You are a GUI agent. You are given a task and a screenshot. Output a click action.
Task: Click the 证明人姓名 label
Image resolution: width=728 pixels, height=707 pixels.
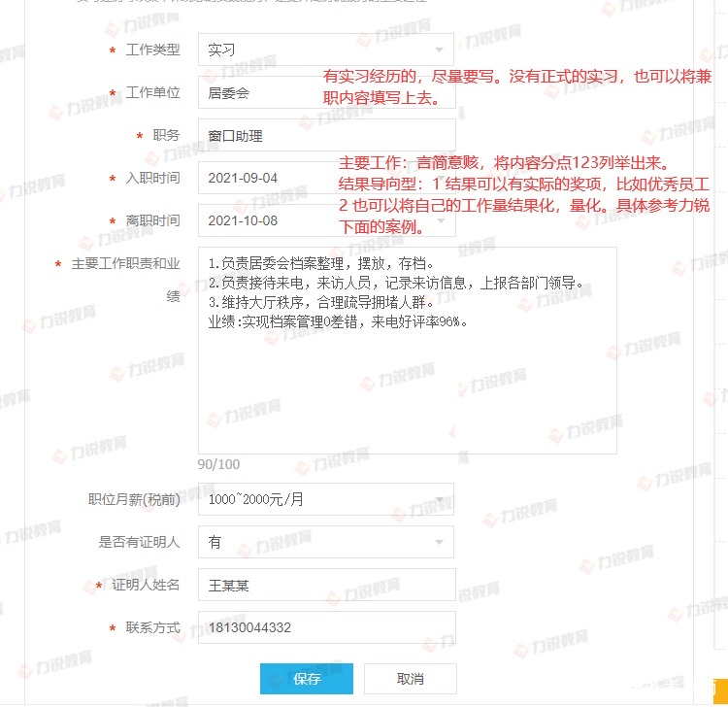[x=146, y=585]
